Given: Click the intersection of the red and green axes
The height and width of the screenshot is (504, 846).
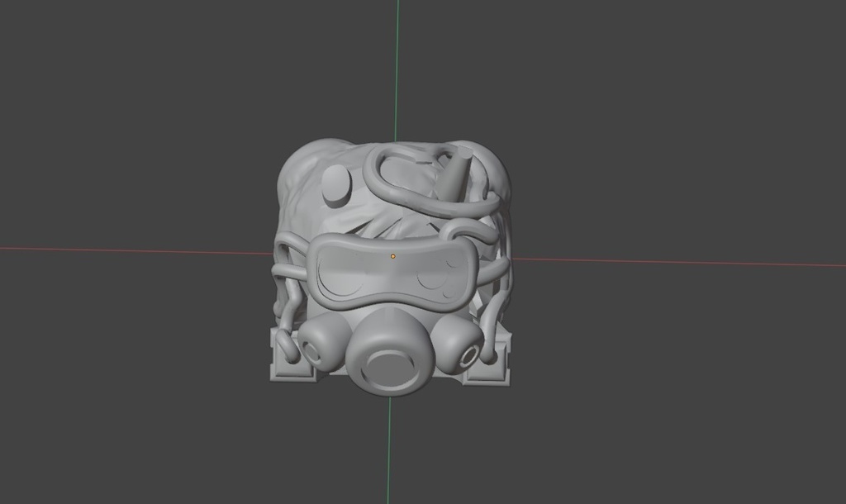Looking at the screenshot, I should 395,252.
